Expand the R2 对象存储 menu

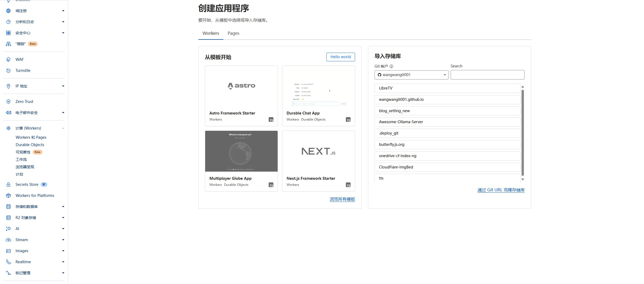[x=63, y=218]
